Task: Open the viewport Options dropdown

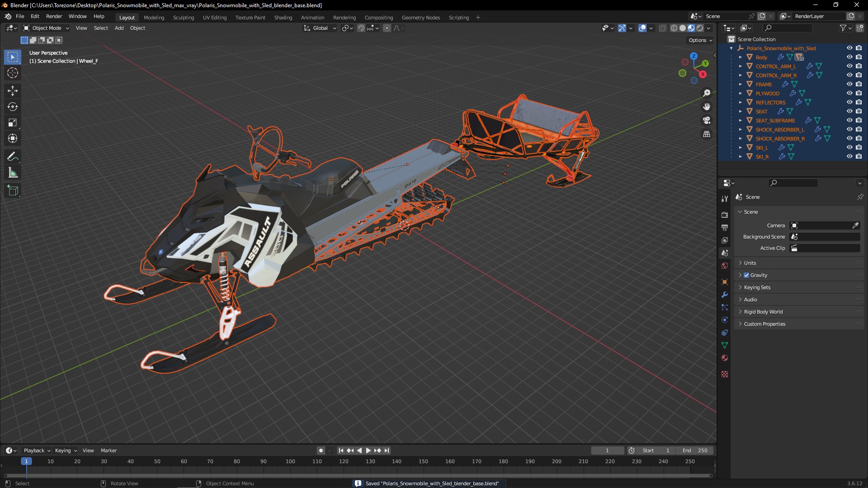Action: coord(700,40)
